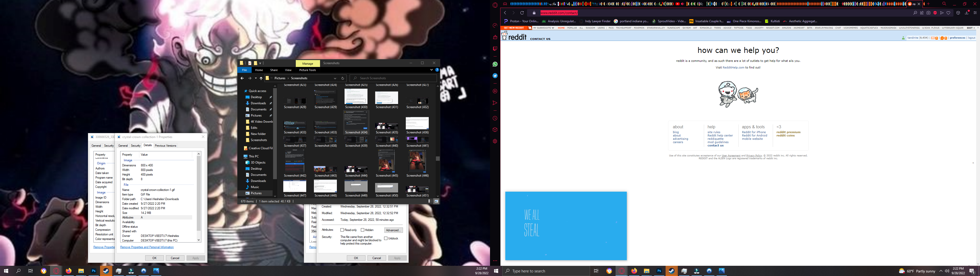Open the volume icon in system tray
This screenshot has height=276, width=980.
coord(947,271)
